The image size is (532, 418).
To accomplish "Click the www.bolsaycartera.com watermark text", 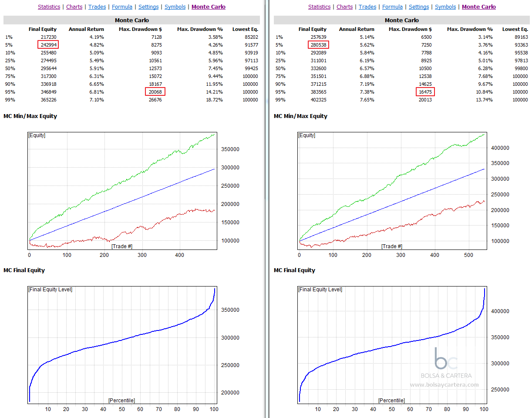I will point(444,385).
